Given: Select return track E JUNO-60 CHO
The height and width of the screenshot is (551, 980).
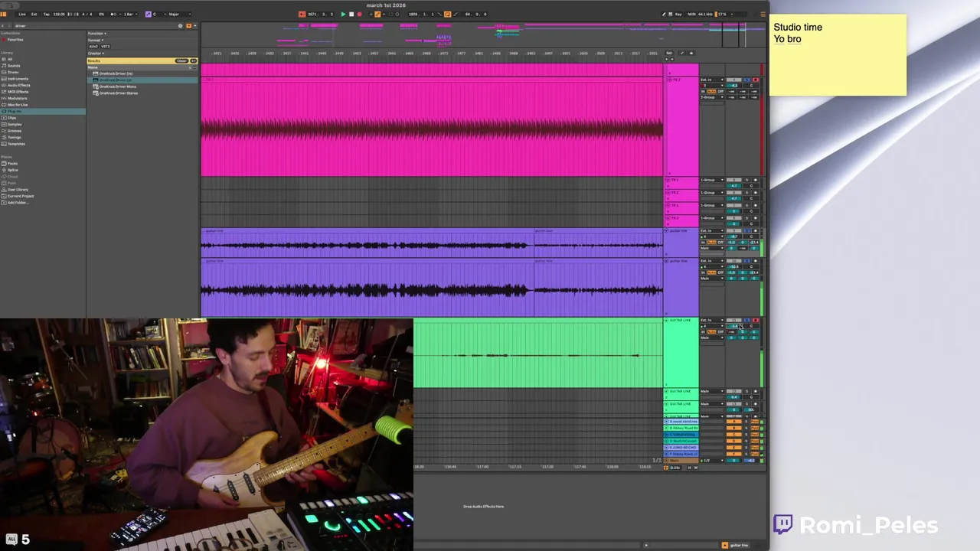Looking at the screenshot, I should click(x=681, y=447).
